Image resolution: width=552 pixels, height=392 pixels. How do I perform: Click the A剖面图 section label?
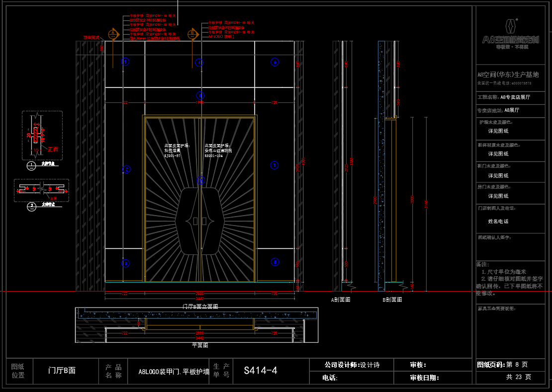tap(341, 300)
